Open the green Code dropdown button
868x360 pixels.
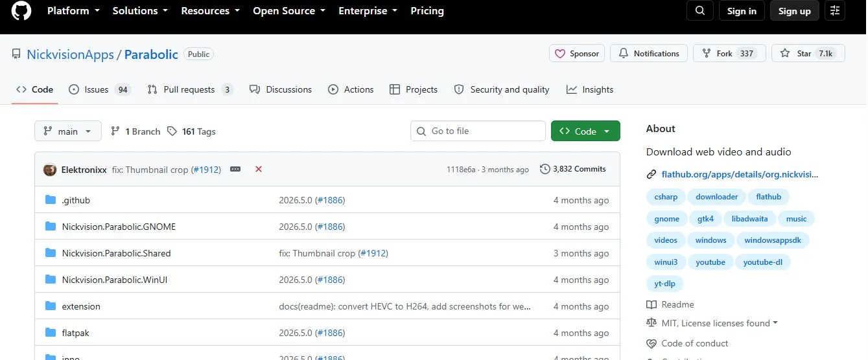(585, 131)
